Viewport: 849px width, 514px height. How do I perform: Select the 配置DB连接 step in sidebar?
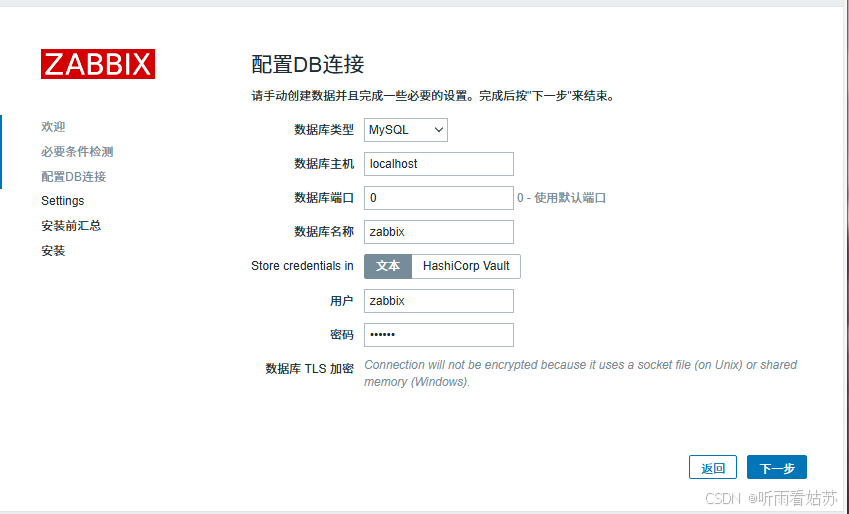[x=74, y=177]
